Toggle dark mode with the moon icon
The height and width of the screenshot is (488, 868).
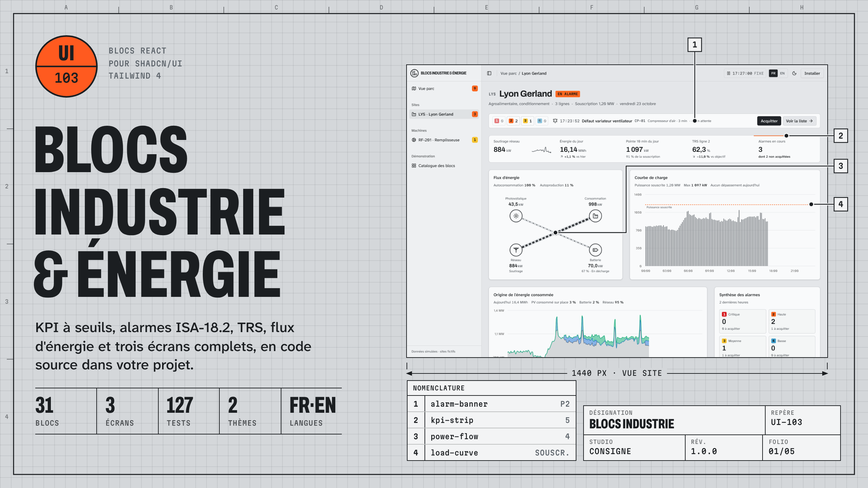[794, 73]
